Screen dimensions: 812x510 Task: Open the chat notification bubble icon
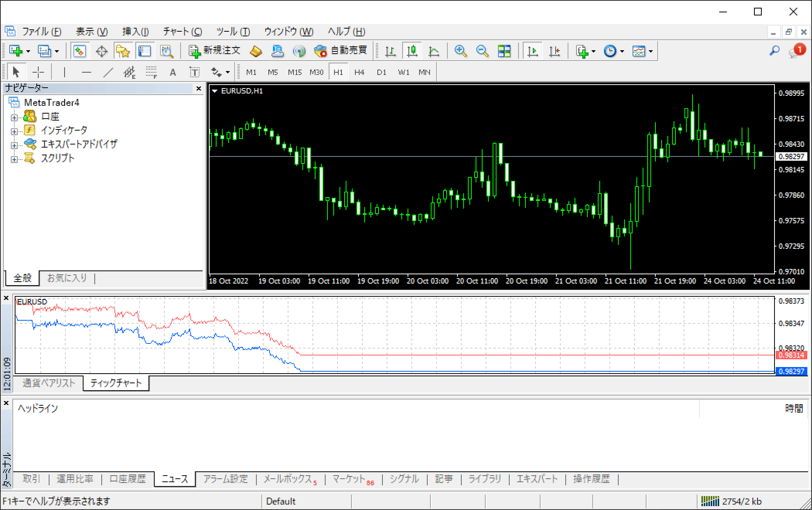[797, 51]
